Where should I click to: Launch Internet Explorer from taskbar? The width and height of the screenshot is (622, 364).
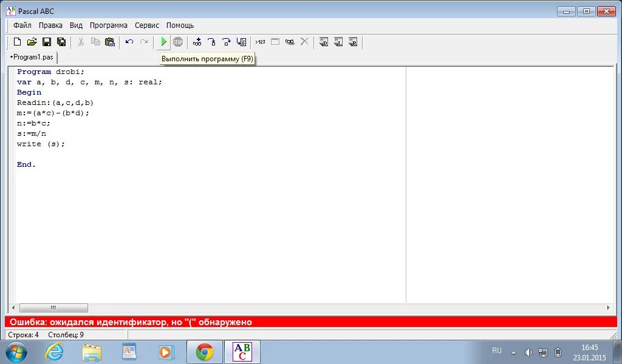(54, 352)
